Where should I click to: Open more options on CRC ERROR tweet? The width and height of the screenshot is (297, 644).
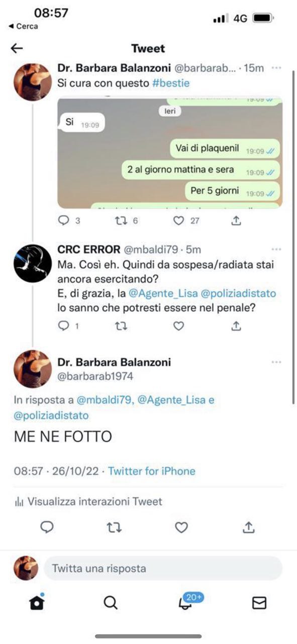pos(276,250)
